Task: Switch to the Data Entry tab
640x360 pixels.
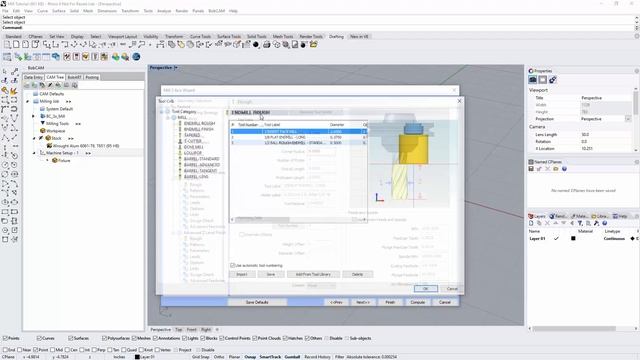Action: 33,77
